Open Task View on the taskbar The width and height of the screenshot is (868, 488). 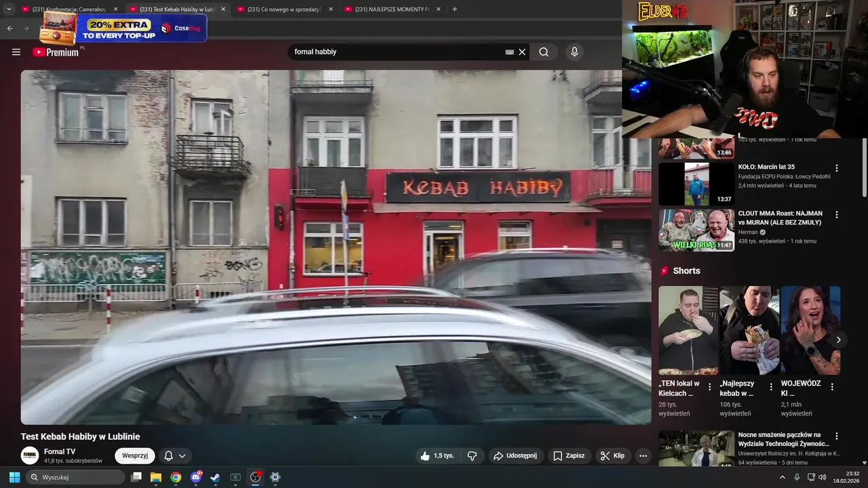136,477
